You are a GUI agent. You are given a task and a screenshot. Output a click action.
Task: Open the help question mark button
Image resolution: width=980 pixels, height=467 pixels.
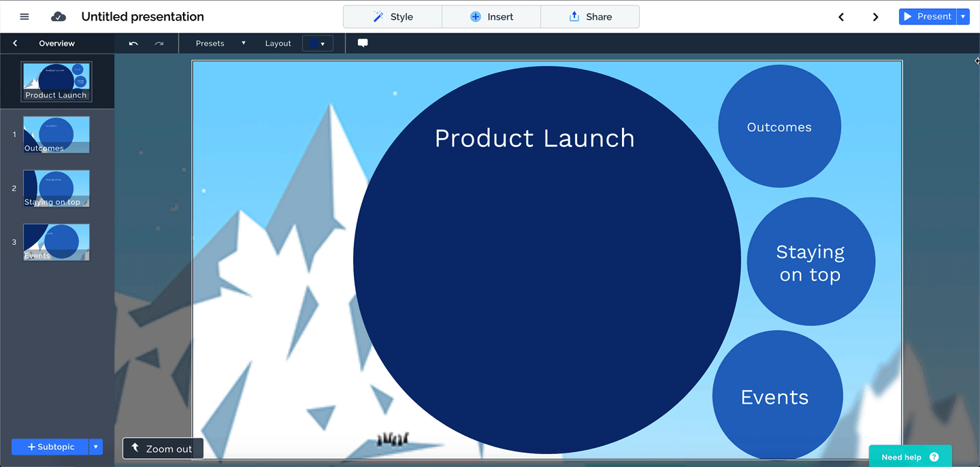click(934, 457)
